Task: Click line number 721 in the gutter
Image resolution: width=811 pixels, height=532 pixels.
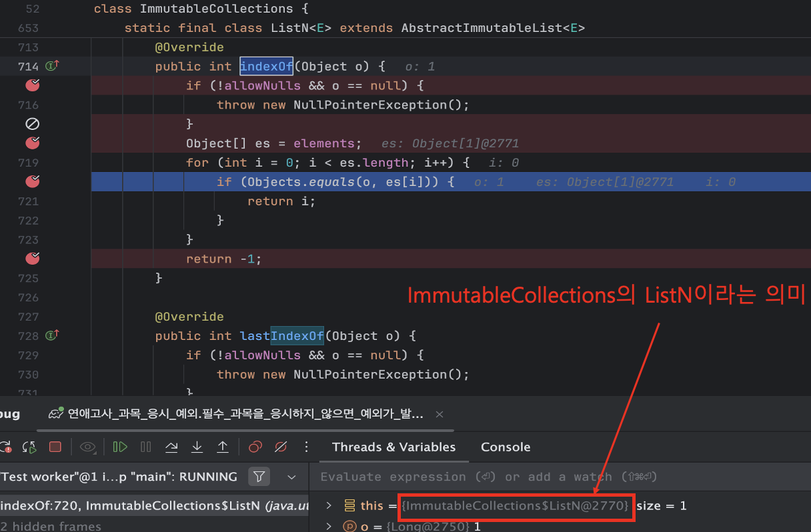Action: pos(28,201)
